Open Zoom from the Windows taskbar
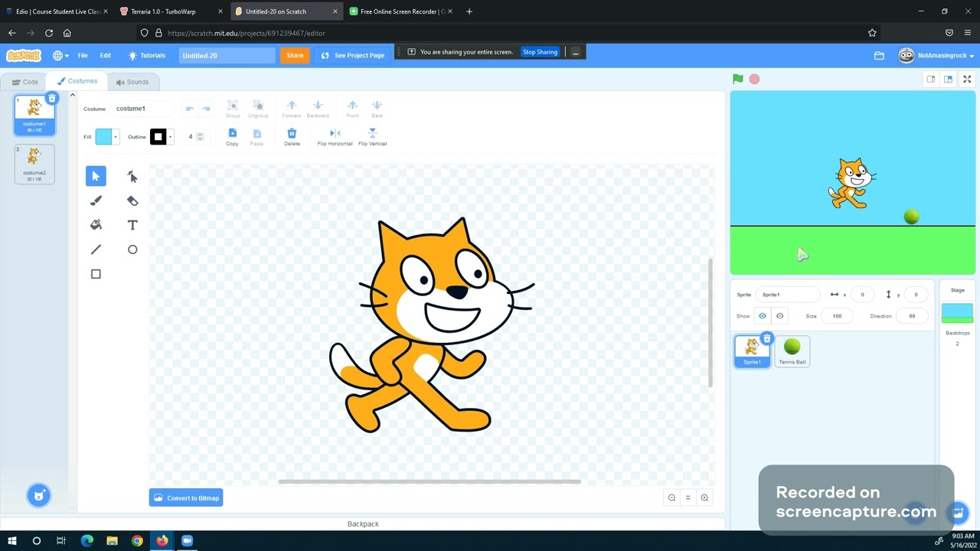980x551 pixels. point(187,540)
